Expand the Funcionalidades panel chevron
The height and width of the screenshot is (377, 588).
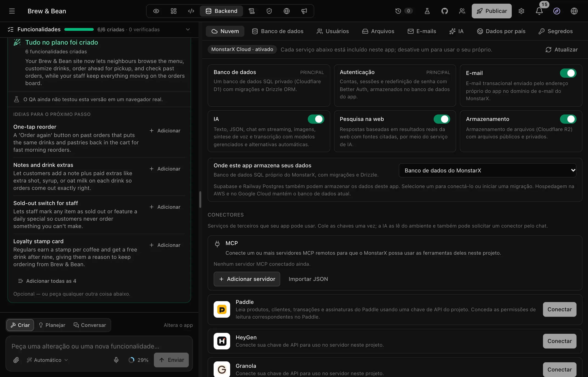188,29
